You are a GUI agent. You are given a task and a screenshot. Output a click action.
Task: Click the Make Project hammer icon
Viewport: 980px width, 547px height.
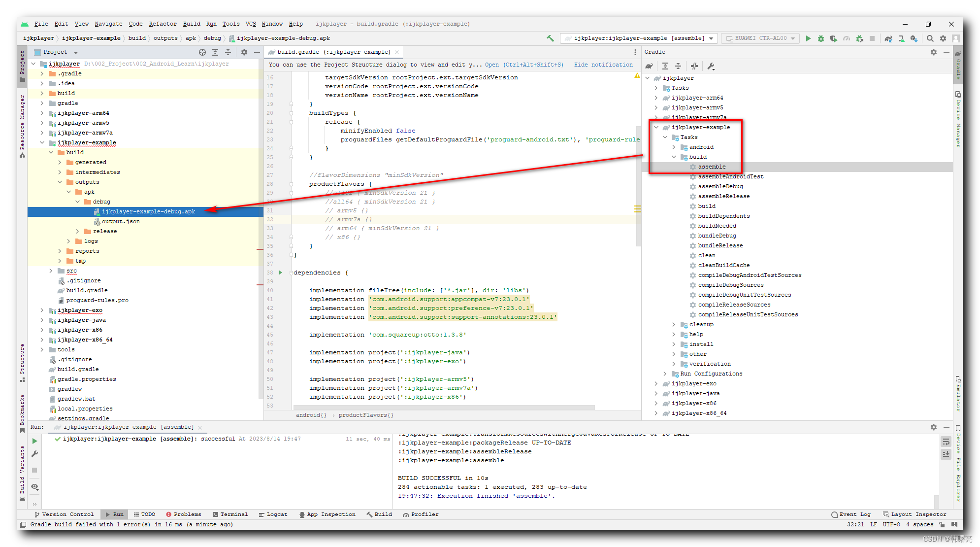pyautogui.click(x=550, y=38)
